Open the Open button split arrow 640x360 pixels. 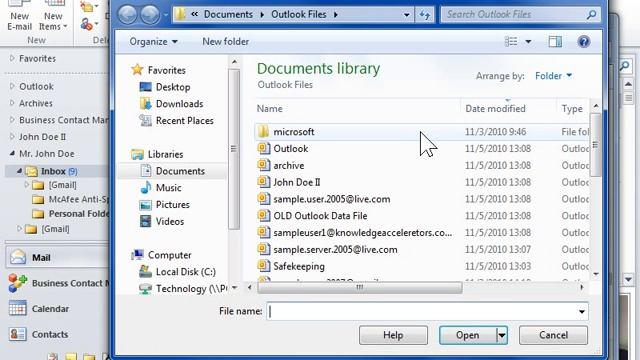click(502, 335)
